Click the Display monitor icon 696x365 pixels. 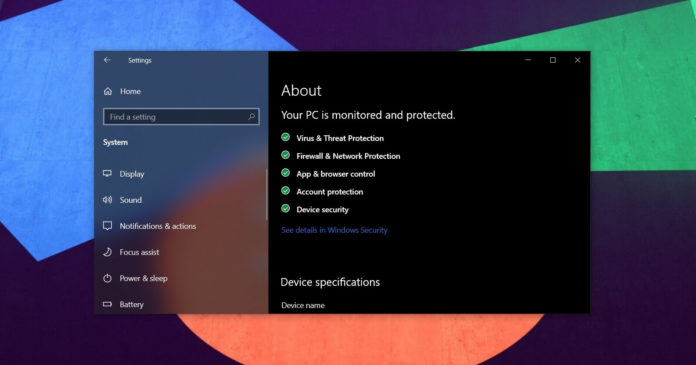(107, 174)
